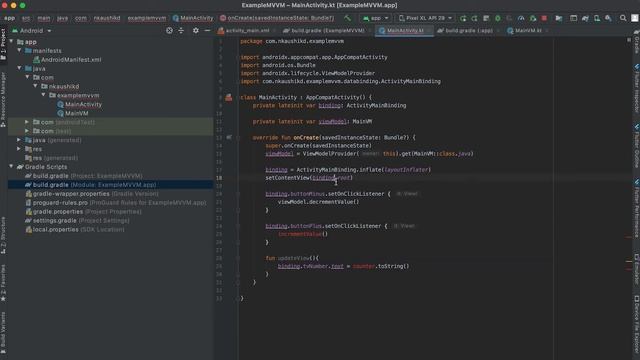Open the Pixel XL API 29 device dropdown

(x=425, y=18)
